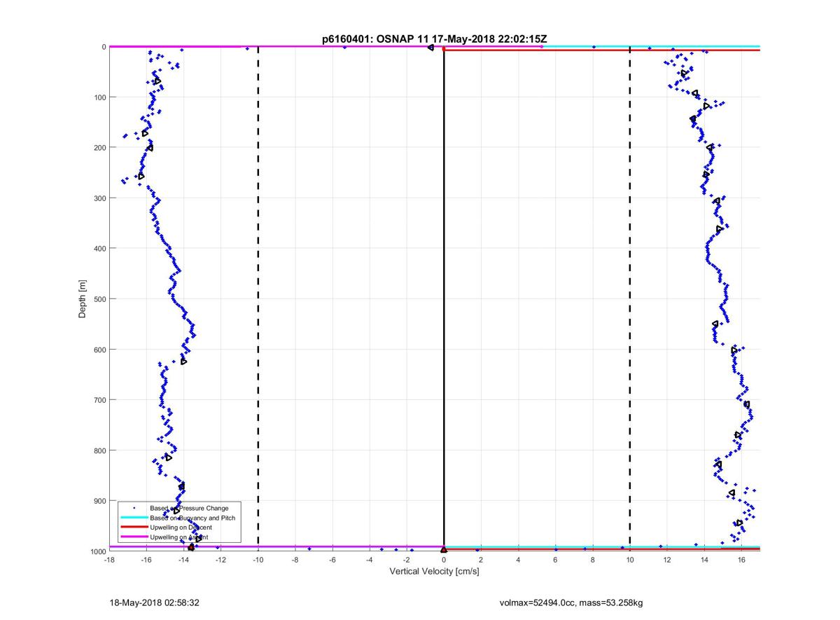
Task: Click the plot title 'p6160401: OSNAP 11'
Action: [374, 39]
